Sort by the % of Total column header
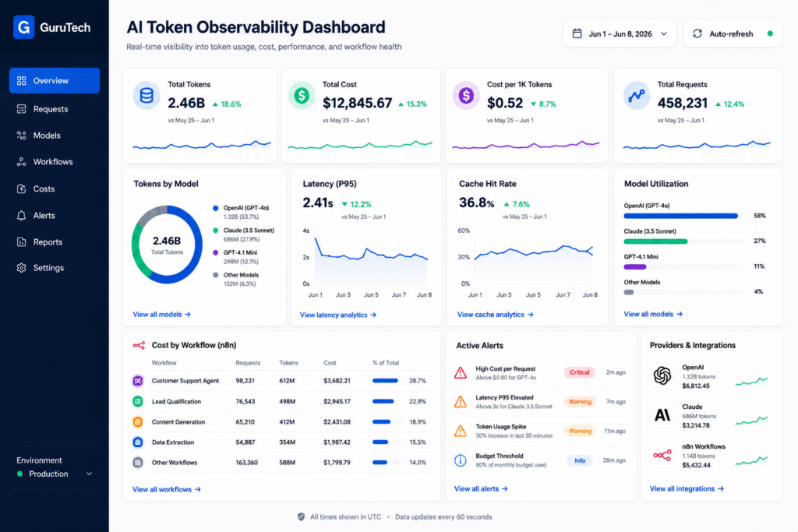Screen dimensions: 798x532 click(386, 363)
